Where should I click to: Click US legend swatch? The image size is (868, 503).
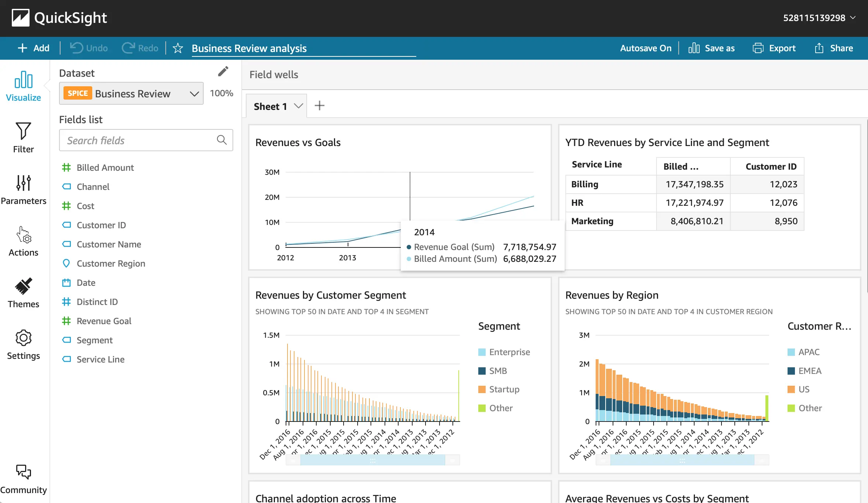click(791, 389)
